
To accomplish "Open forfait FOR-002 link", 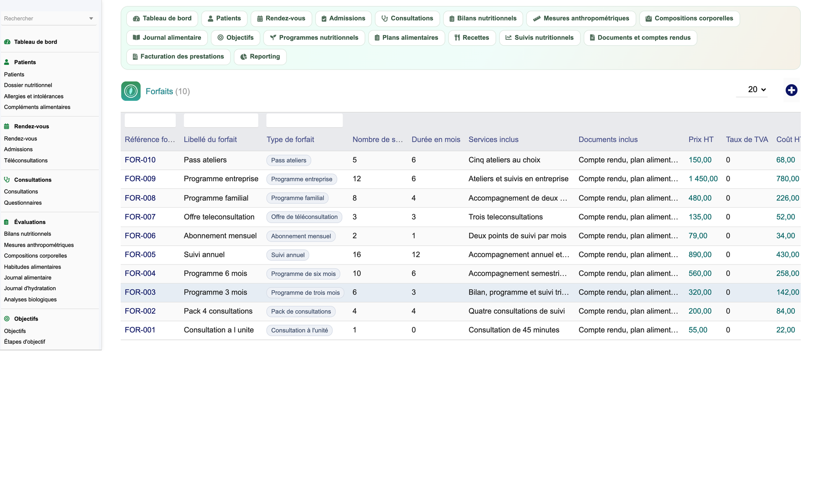I will pyautogui.click(x=140, y=311).
